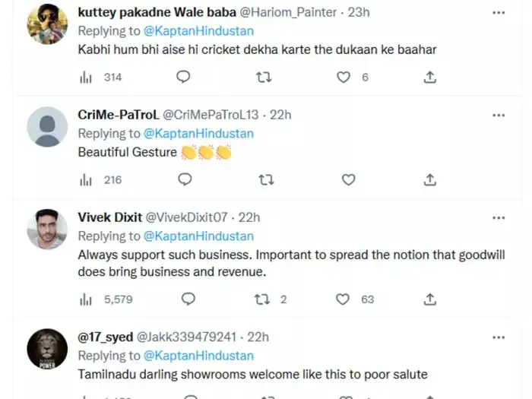Reply to Hariom_Painter's tweet
Image resolution: width=532 pixels, height=399 pixels.
coord(184,77)
